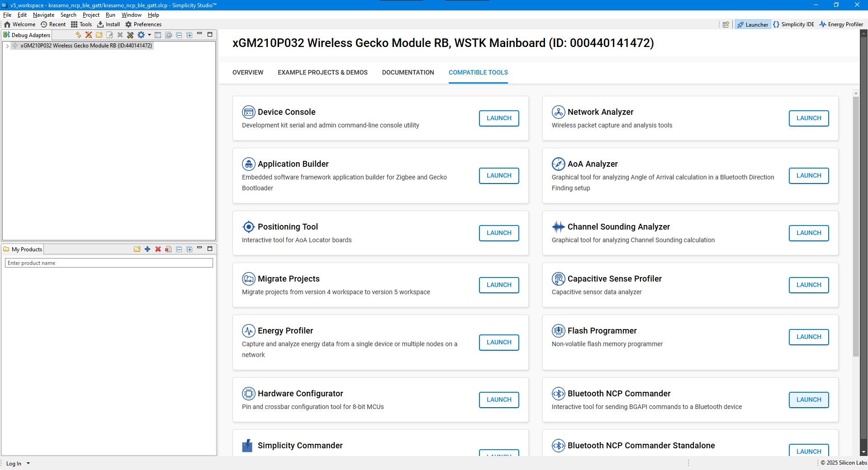Expand the xGM210P032 Wireless Gecko Module tree node
The height and width of the screenshot is (470, 868).
pos(7,46)
